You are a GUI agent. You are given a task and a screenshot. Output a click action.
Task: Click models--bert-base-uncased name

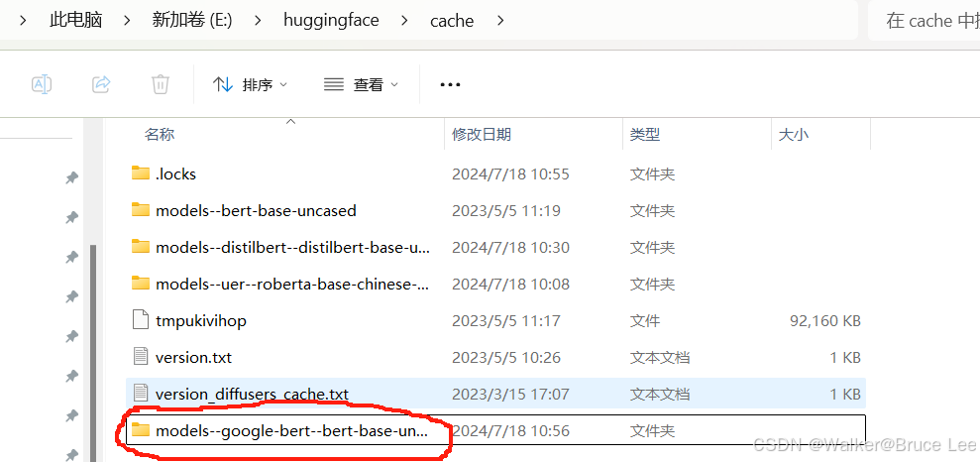tap(256, 211)
